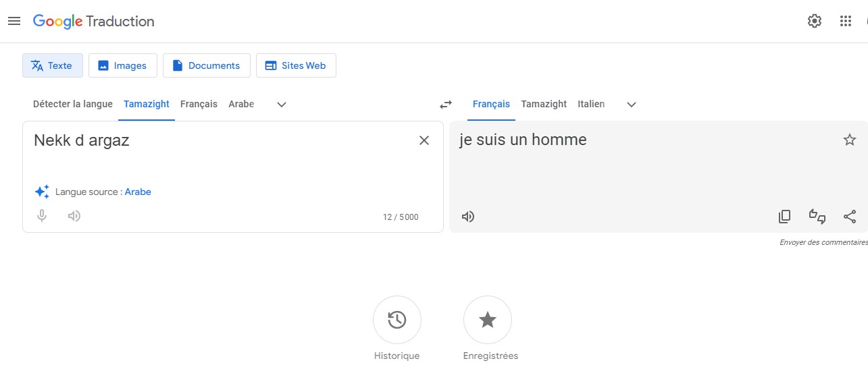
Task: Click the 12 / 5000 character counter
Action: click(401, 217)
